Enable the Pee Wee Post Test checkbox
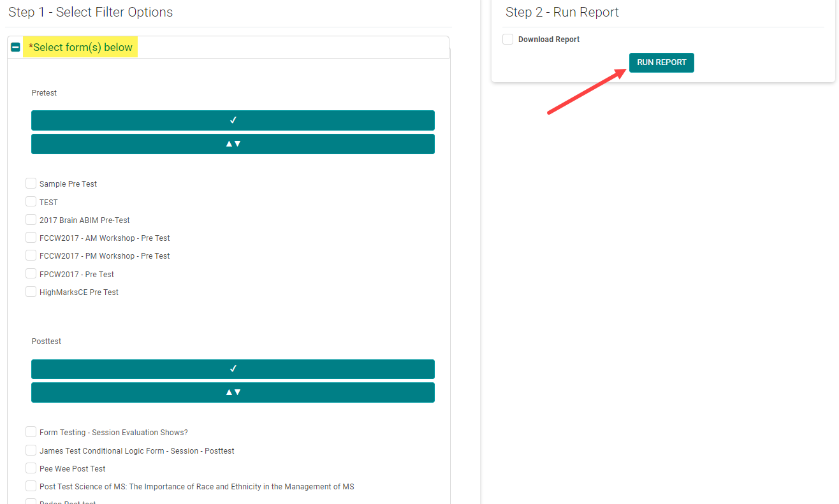Viewport: 839px width, 504px height. [x=31, y=468]
